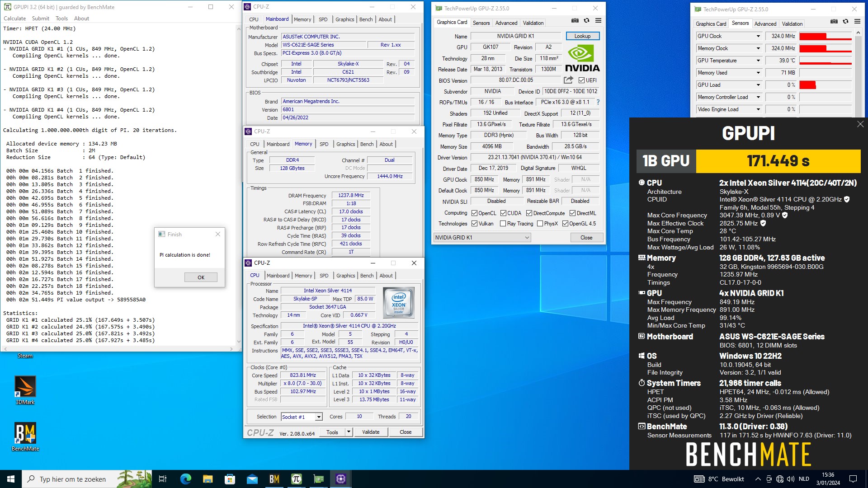Click the NVIDIA logo in GPU-Z
This screenshot has width=868, height=488.
tap(582, 58)
